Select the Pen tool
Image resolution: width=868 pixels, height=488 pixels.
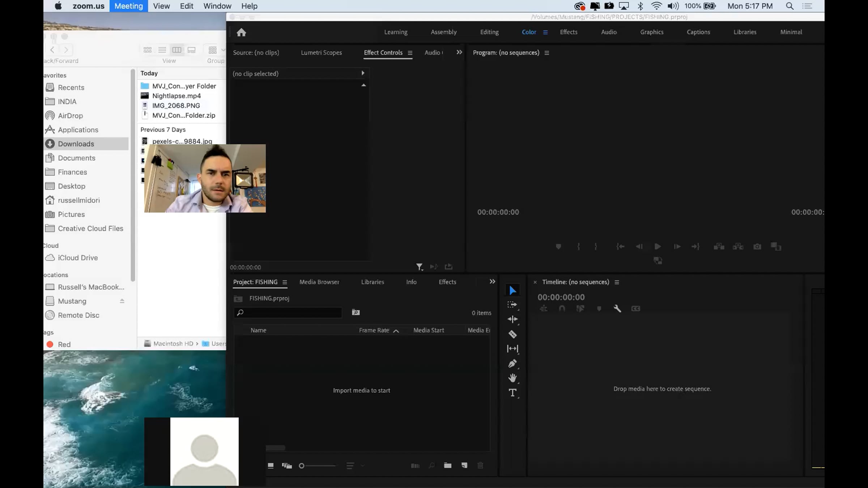click(512, 363)
